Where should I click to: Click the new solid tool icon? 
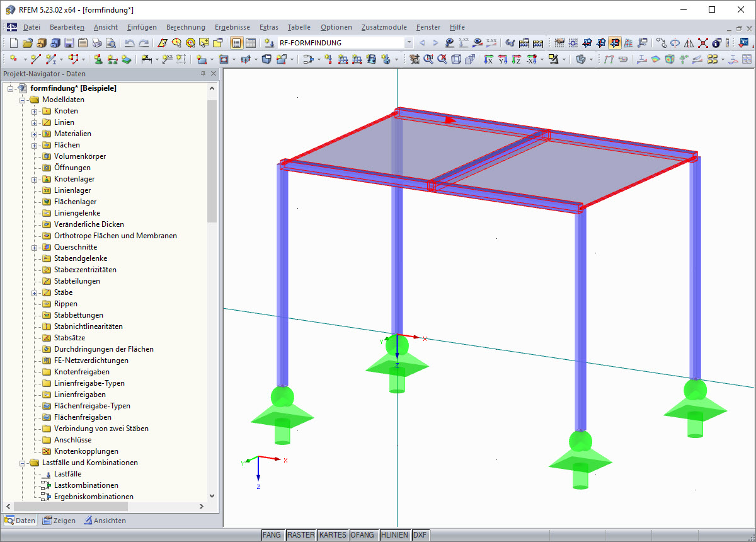267,59
